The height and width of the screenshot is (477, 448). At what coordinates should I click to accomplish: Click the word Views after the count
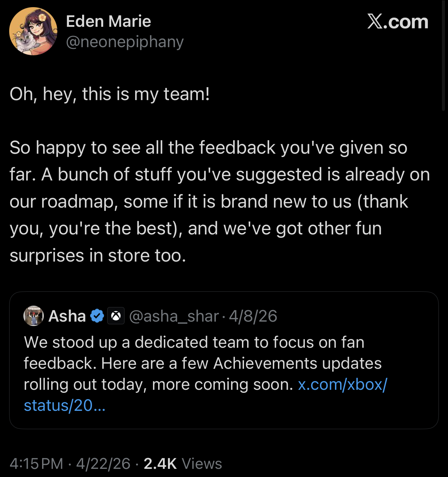[202, 463]
